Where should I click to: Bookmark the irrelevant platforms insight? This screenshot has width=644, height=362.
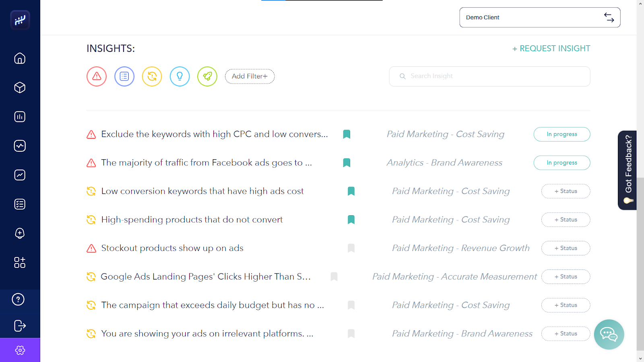351,333
